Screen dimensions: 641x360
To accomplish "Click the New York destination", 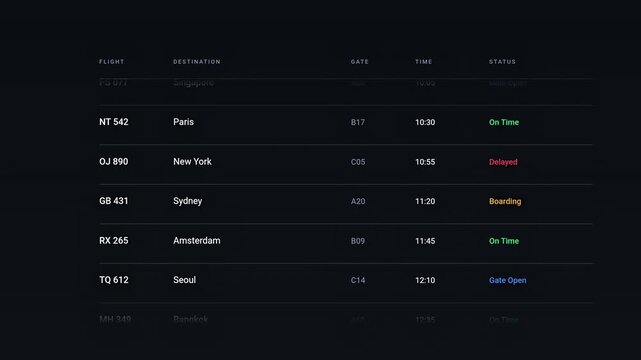I will coord(192,161).
